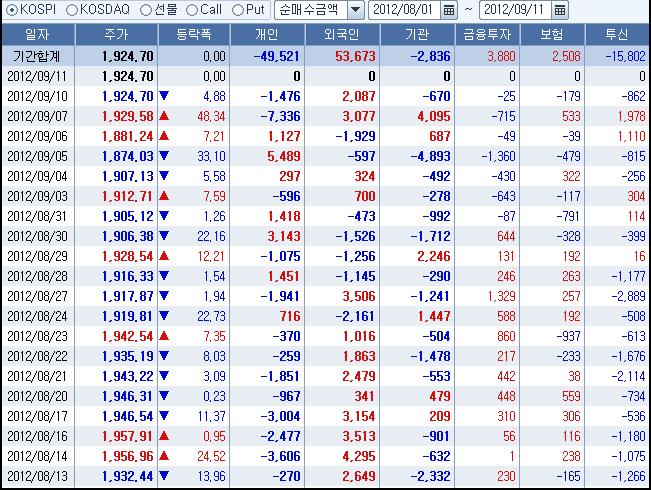651x490 pixels.
Task: Click the down arrow beside 1,946.54
Action: pos(164,415)
